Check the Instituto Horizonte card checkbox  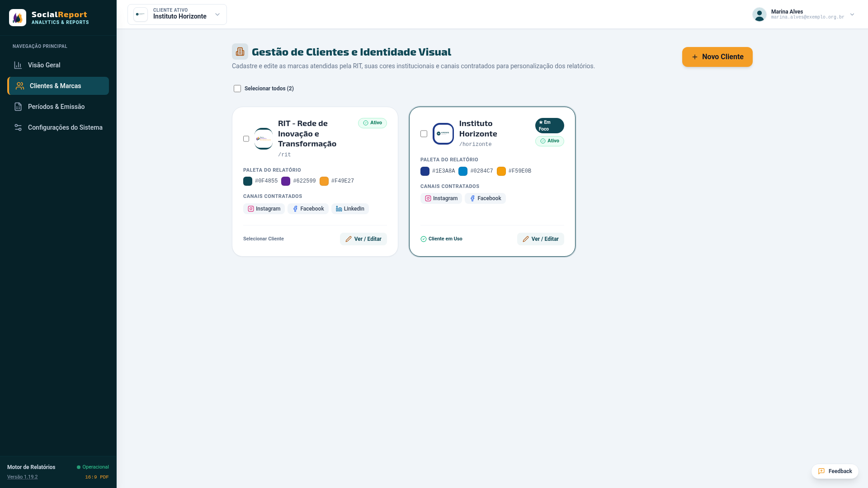424,134
